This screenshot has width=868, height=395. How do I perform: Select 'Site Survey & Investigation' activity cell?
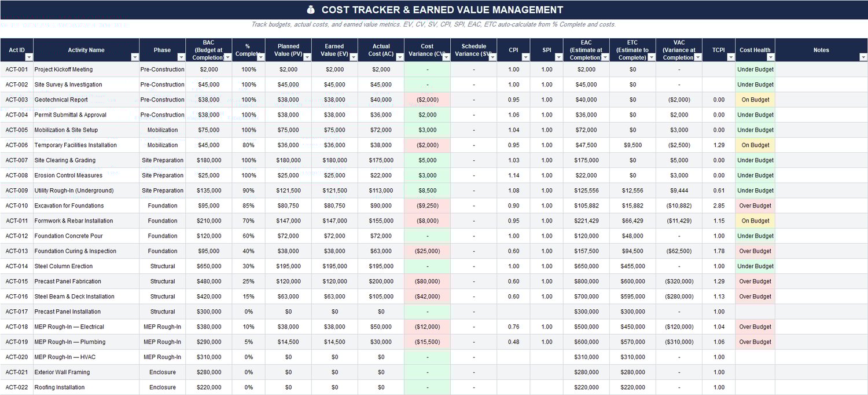(x=86, y=85)
